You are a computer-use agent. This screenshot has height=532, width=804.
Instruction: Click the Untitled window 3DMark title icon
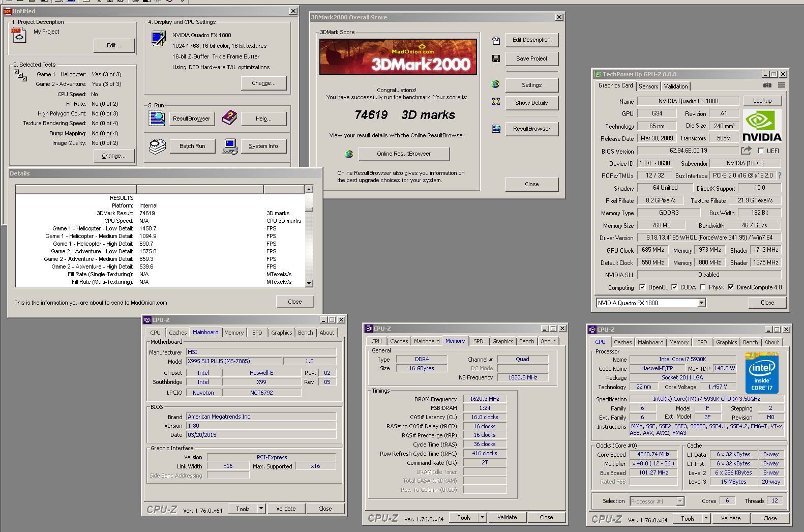tap(7, 11)
